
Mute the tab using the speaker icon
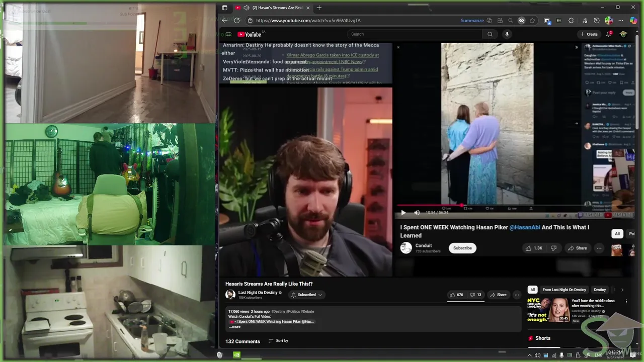coord(246,8)
